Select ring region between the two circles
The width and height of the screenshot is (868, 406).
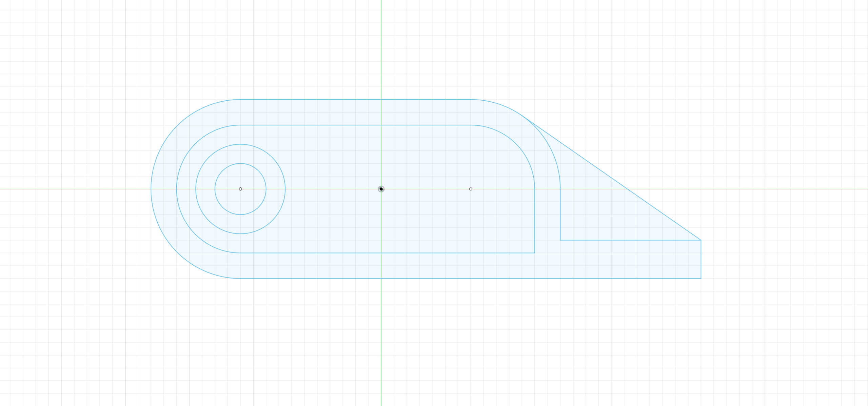(x=240, y=154)
